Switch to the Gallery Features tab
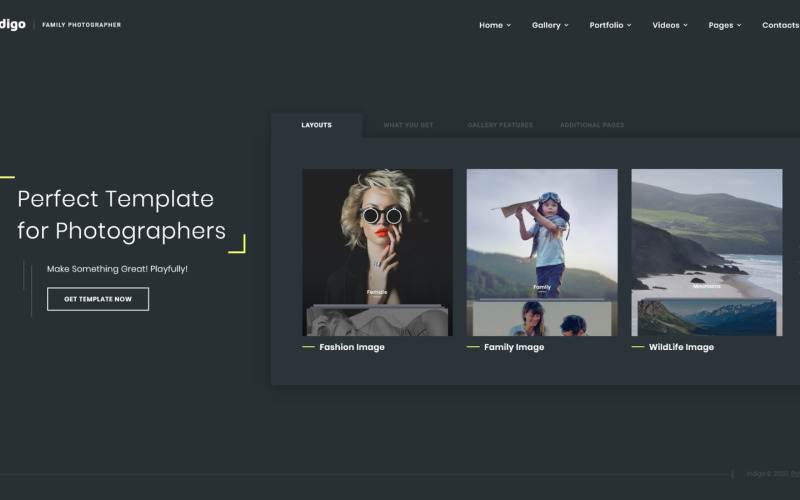This screenshot has width=800, height=500. [500, 125]
